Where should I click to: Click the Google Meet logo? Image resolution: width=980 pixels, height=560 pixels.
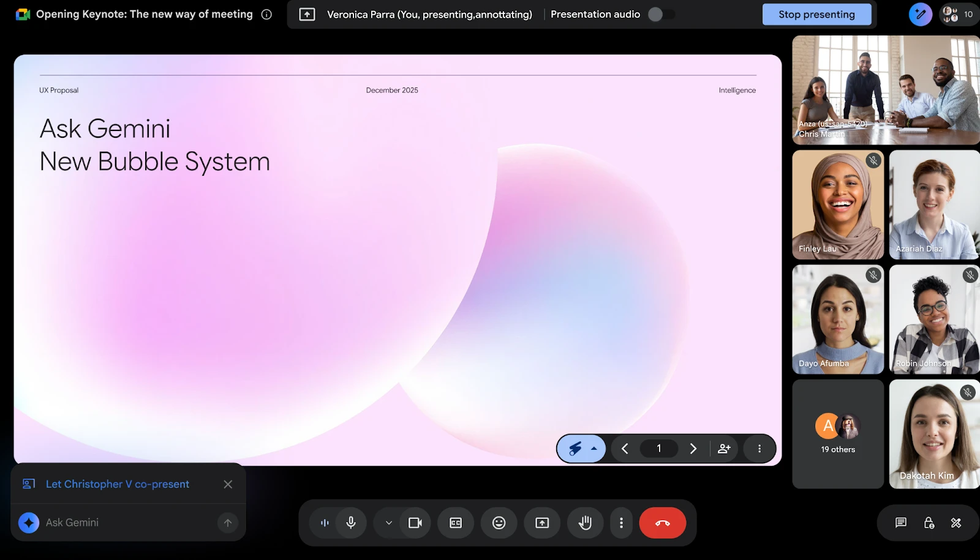point(23,14)
